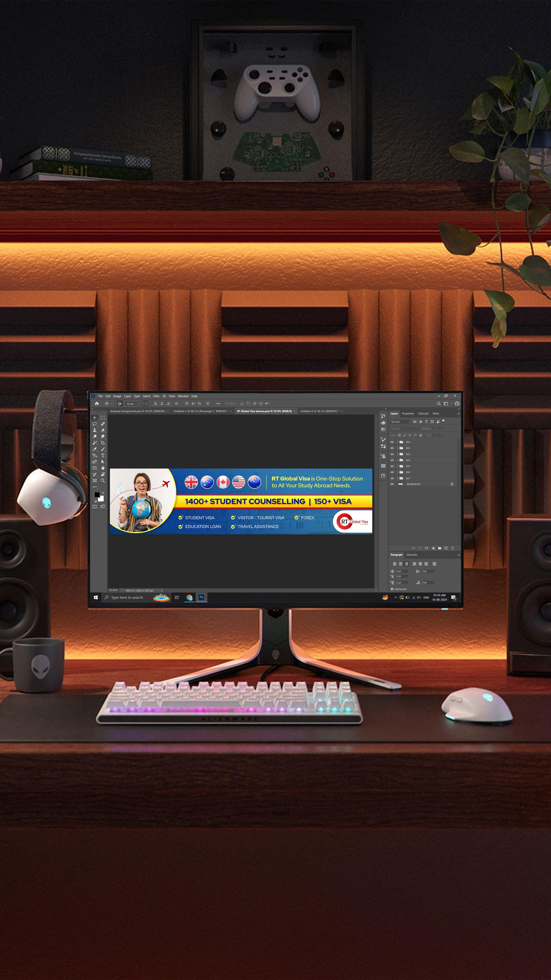This screenshot has width=551, height=980.
Task: Toggle the Hyphenate checkbox
Action: pyautogui.click(x=392, y=589)
